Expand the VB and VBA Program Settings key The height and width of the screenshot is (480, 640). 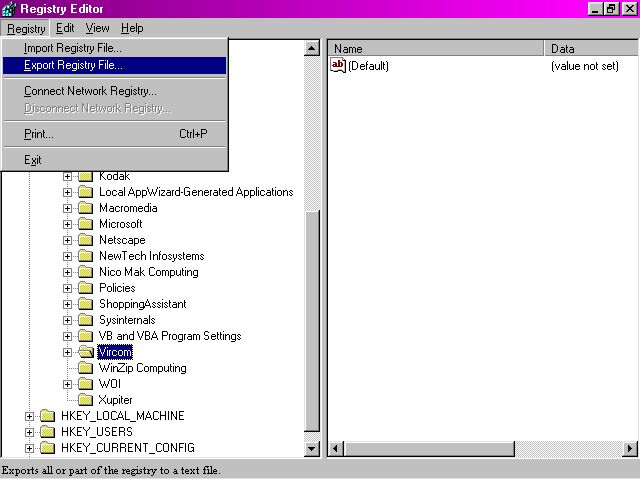point(67,336)
